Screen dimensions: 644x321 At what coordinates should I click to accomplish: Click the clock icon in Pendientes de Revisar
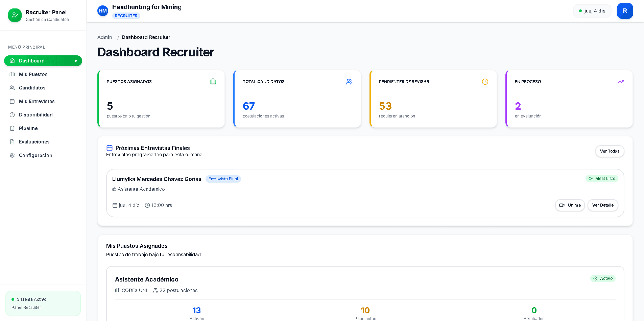point(485,82)
